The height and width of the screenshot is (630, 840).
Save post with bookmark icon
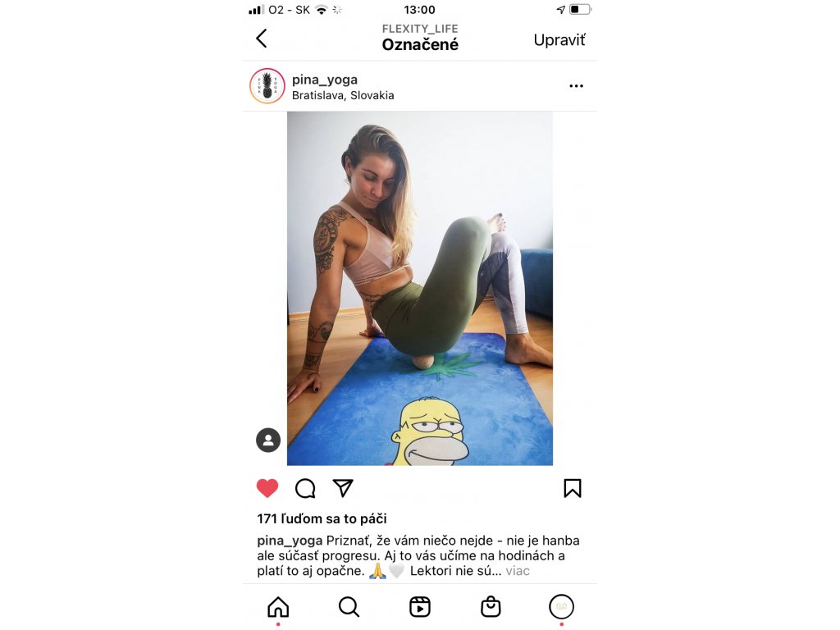point(572,488)
